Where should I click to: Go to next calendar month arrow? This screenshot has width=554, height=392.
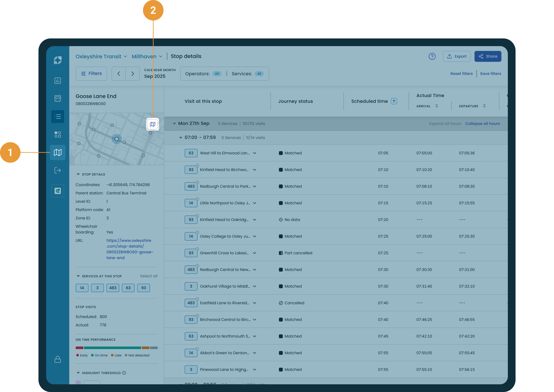[x=132, y=74]
